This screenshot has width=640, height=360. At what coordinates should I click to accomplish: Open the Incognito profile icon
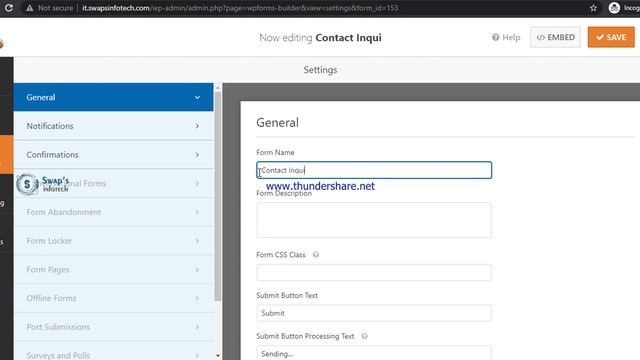pos(614,8)
